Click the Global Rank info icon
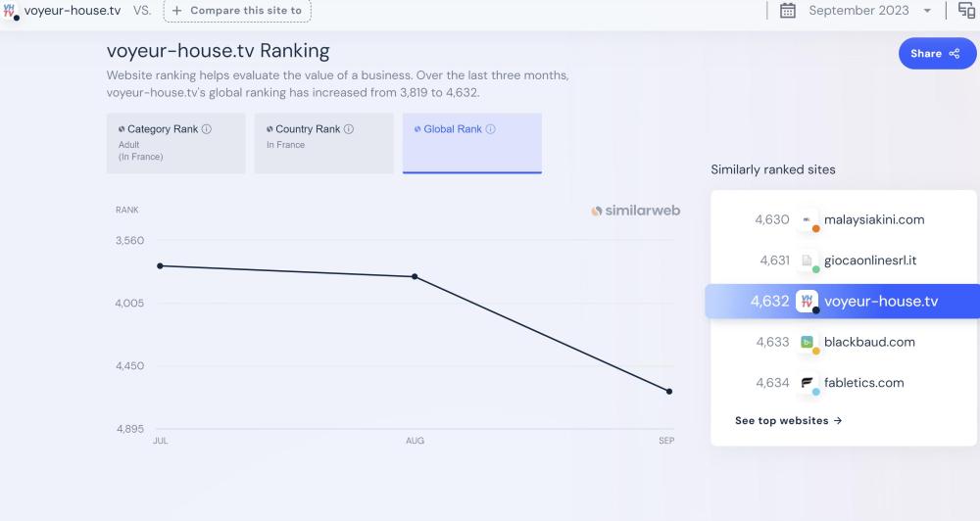 pyautogui.click(x=491, y=129)
